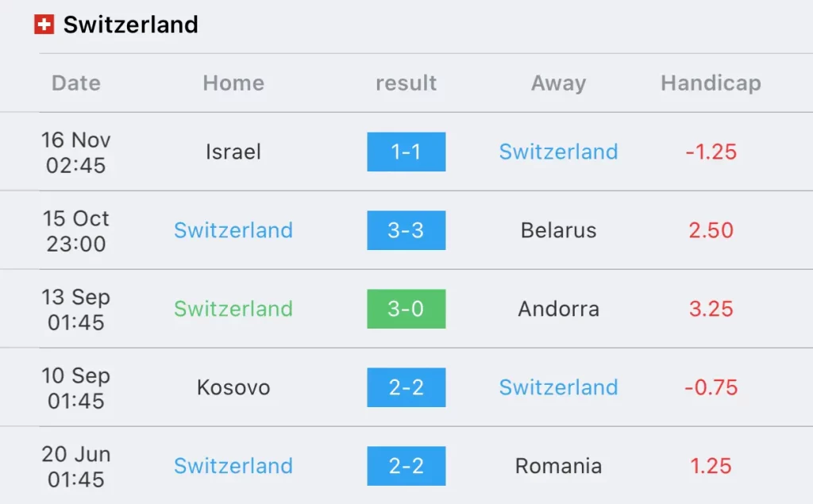Sort by the Date column header

click(x=76, y=83)
